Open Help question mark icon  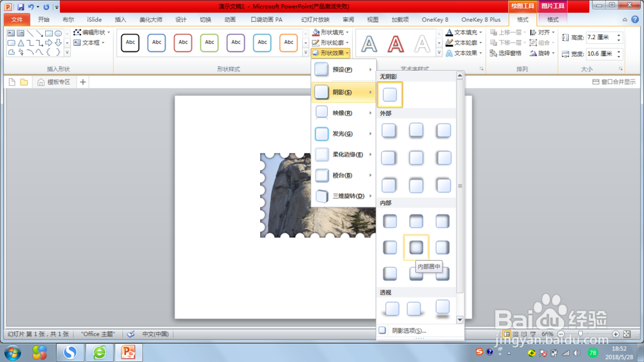[x=635, y=19]
